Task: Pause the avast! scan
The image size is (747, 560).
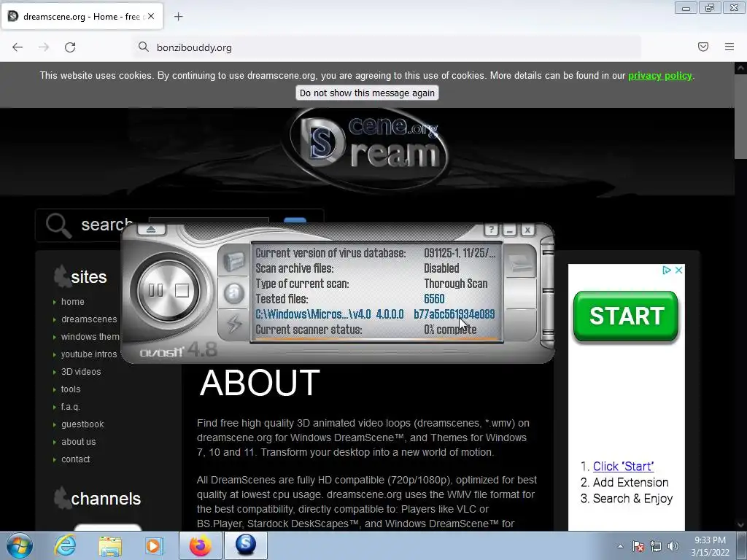Action: pos(155,290)
